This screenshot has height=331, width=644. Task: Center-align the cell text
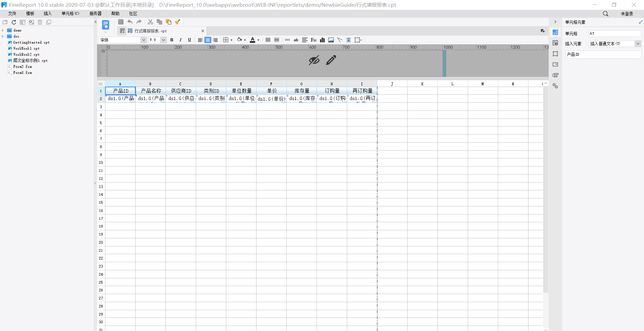208,40
